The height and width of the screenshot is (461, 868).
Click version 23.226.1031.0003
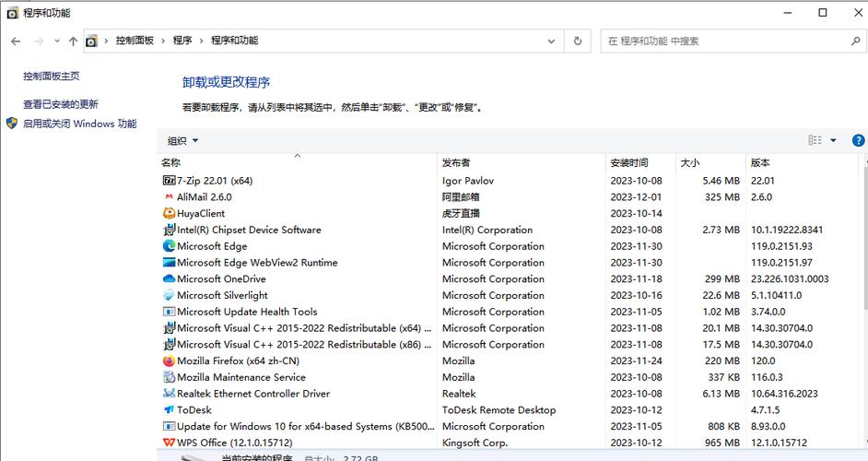[x=790, y=278]
